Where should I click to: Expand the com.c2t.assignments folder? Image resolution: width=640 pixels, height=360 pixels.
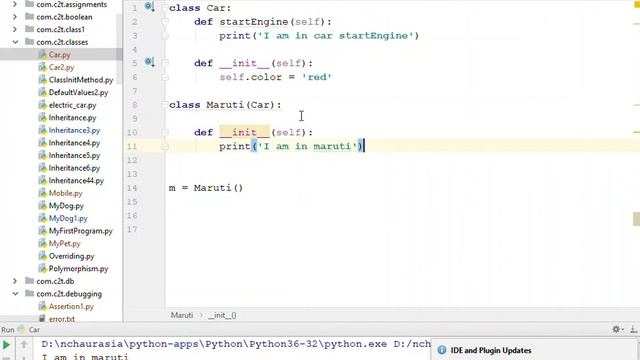tap(15, 4)
